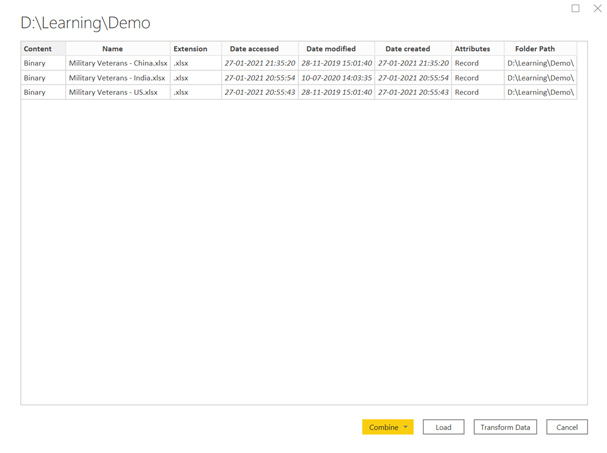The image size is (607, 453).
Task: Select the Attributes column header
Action: [472, 48]
